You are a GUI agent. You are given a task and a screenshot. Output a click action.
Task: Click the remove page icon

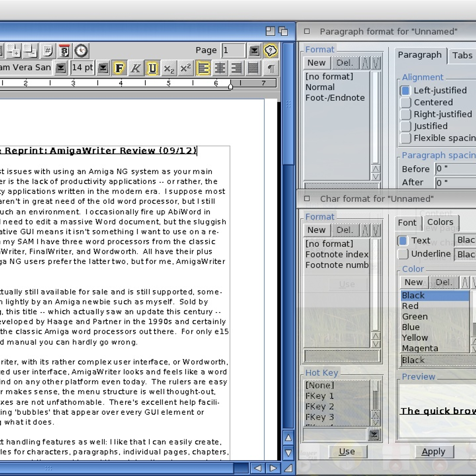31,51
